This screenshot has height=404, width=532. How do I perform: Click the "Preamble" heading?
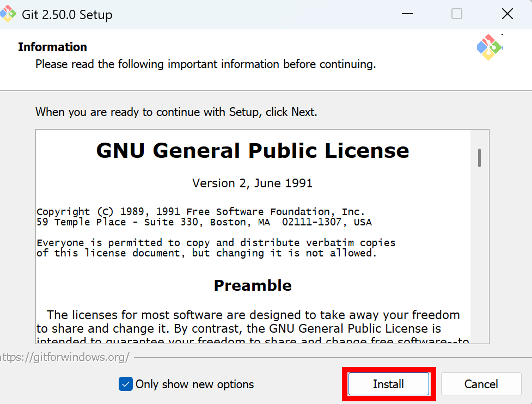click(253, 286)
